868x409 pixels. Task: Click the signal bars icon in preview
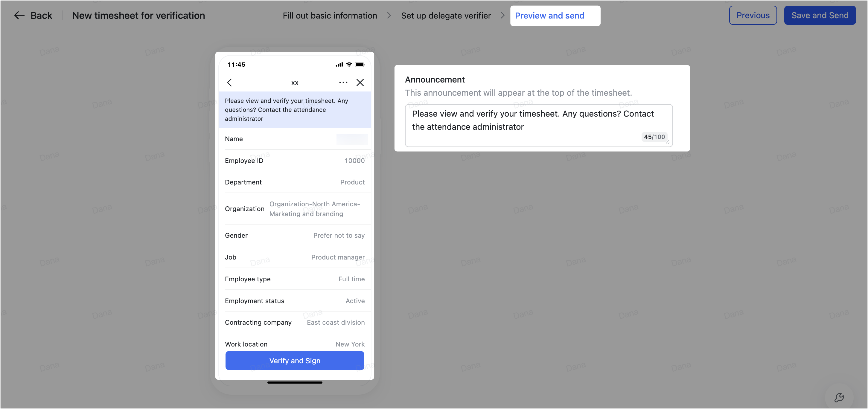click(339, 65)
